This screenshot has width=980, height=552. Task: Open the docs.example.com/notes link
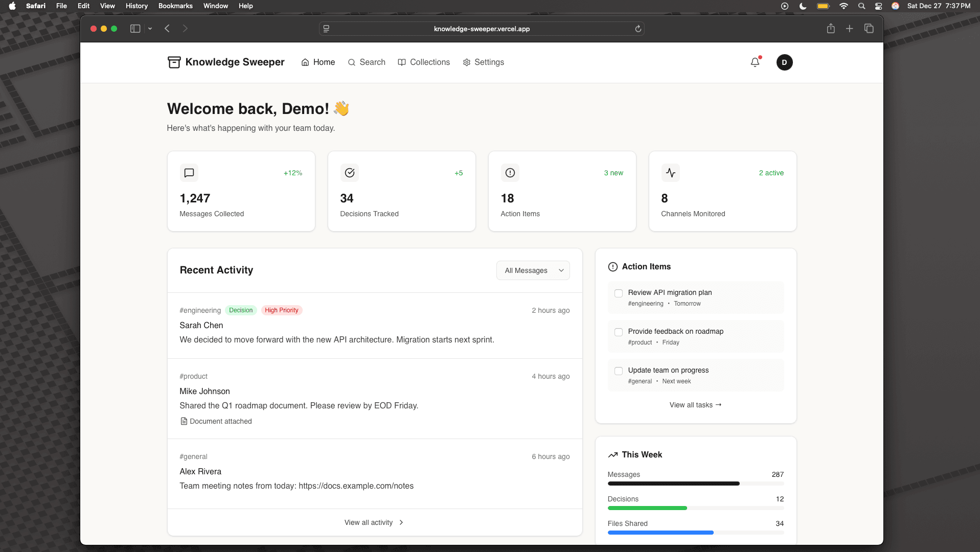356,486
